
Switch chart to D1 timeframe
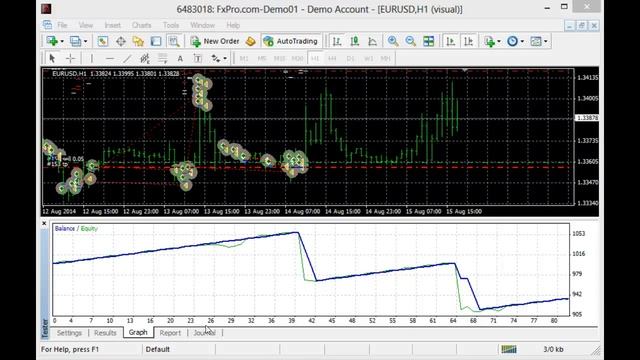[350, 58]
